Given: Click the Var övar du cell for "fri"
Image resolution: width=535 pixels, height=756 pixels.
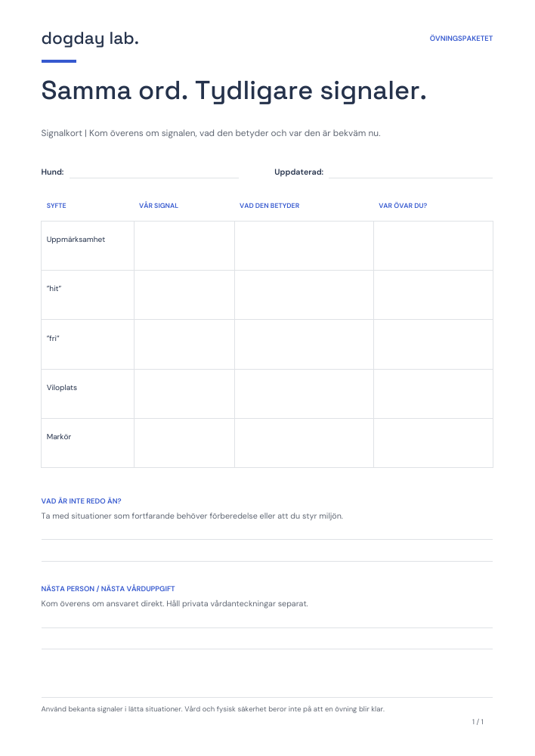Looking at the screenshot, I should click(x=433, y=344).
